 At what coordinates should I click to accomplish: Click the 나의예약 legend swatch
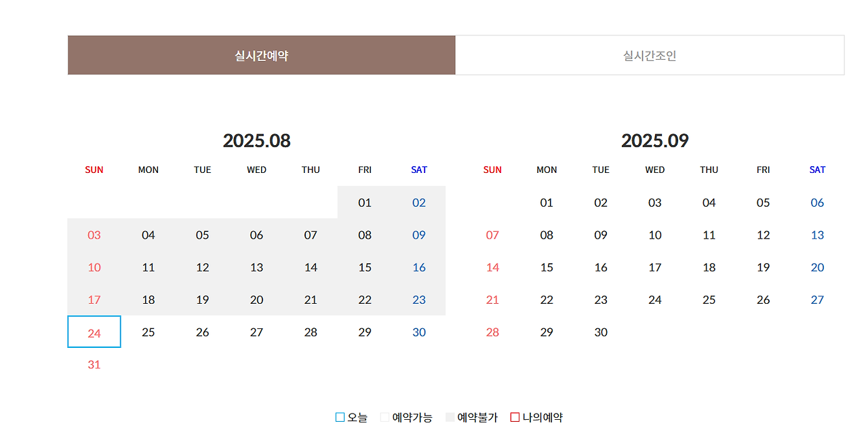(515, 416)
